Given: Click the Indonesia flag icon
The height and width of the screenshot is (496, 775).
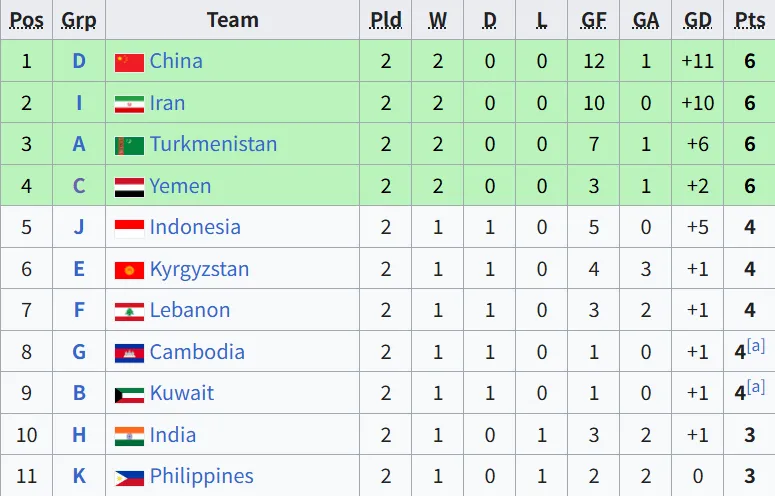Looking at the screenshot, I should [x=129, y=229].
